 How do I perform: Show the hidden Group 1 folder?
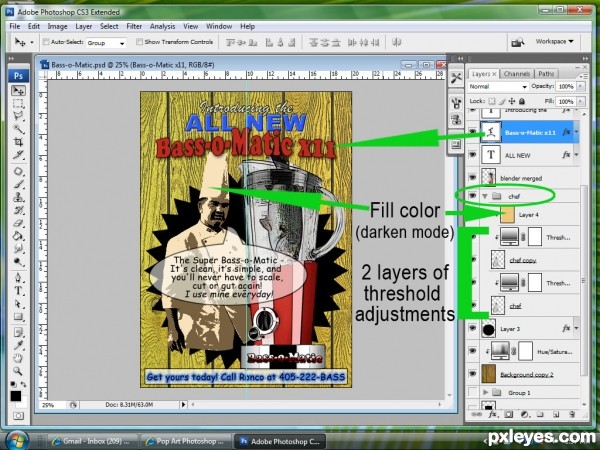tap(473, 392)
